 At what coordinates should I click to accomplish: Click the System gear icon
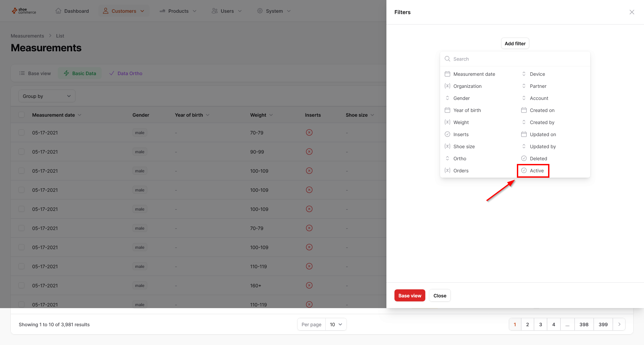pyautogui.click(x=260, y=11)
